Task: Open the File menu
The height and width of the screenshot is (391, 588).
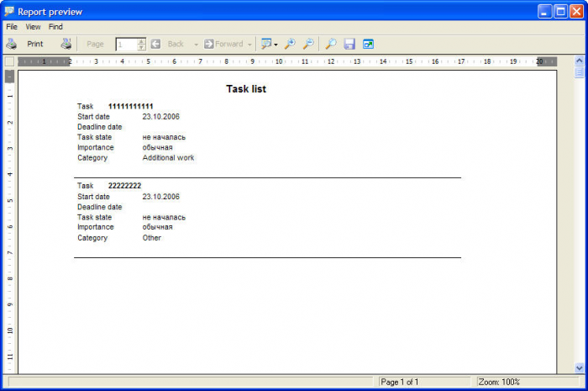Action: 12,27
